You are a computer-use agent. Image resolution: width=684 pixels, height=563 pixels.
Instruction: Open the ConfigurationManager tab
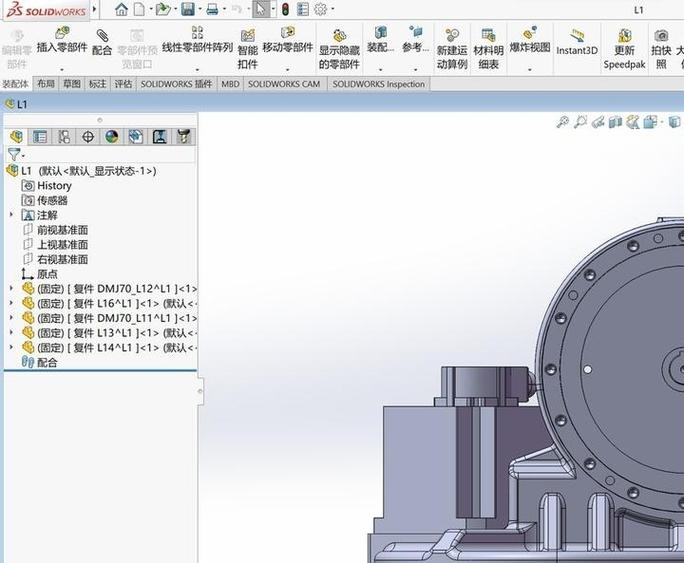point(64,137)
